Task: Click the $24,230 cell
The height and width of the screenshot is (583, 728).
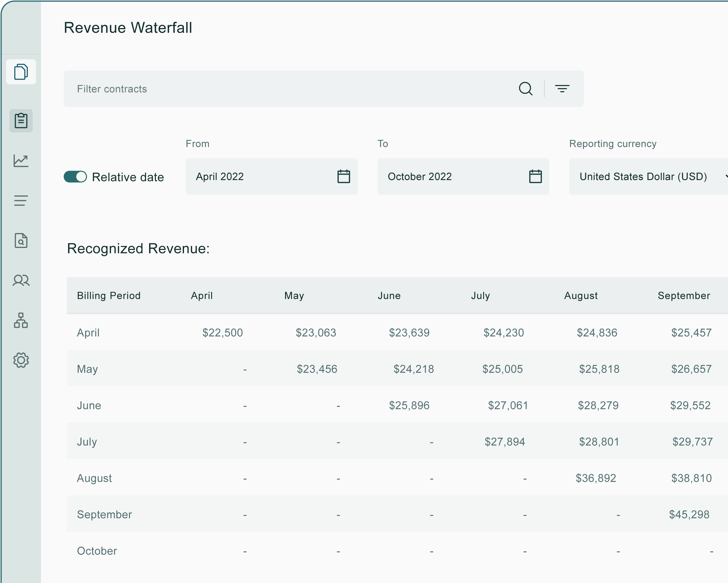Action: 504,333
